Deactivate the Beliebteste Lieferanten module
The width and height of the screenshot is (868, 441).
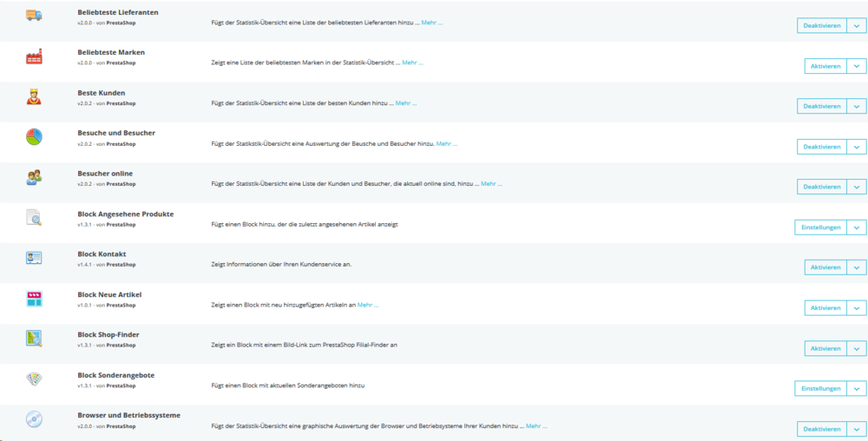tap(821, 25)
